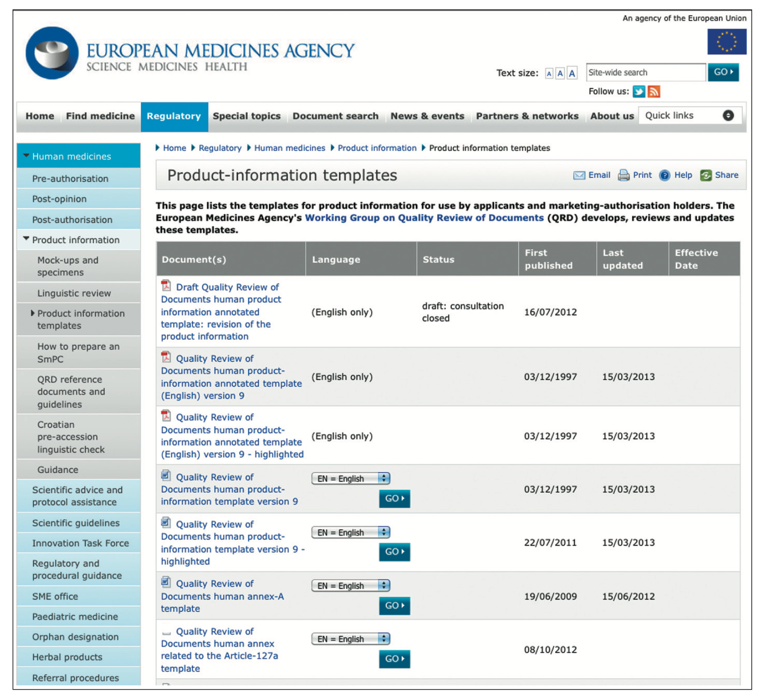Open Working Group on Quality Review of Documents link
Image resolution: width=764 pixels, height=700 pixels.
pyautogui.click(x=424, y=218)
